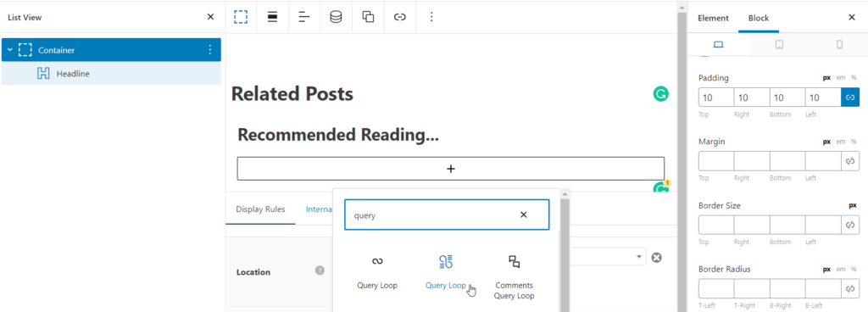Screen dimensions: 868x312
Task: Select the highlighted Query Loop block icon
Action: coord(446,262)
